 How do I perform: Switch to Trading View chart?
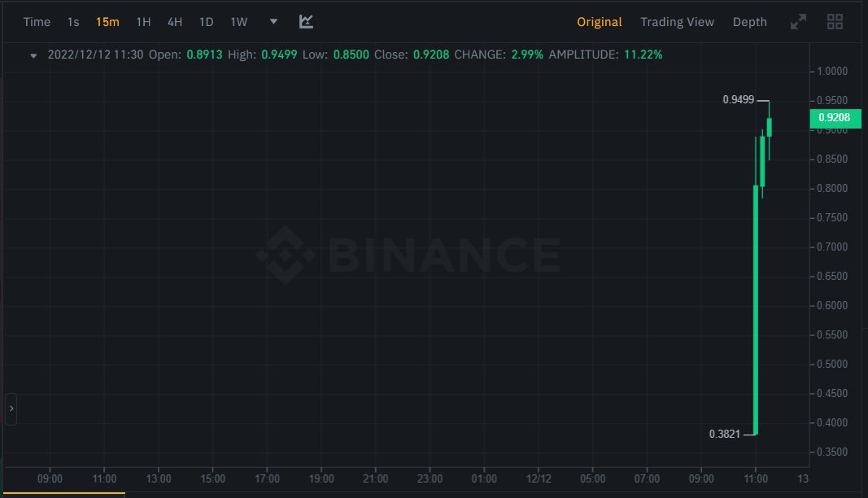click(677, 22)
